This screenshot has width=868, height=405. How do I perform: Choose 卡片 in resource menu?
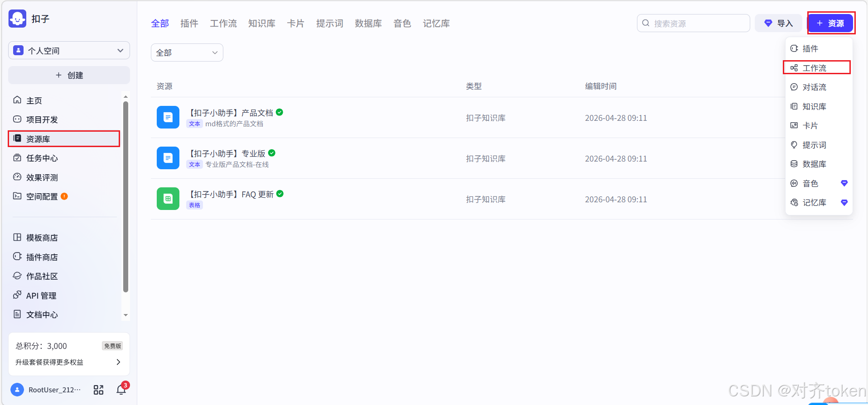coord(819,125)
